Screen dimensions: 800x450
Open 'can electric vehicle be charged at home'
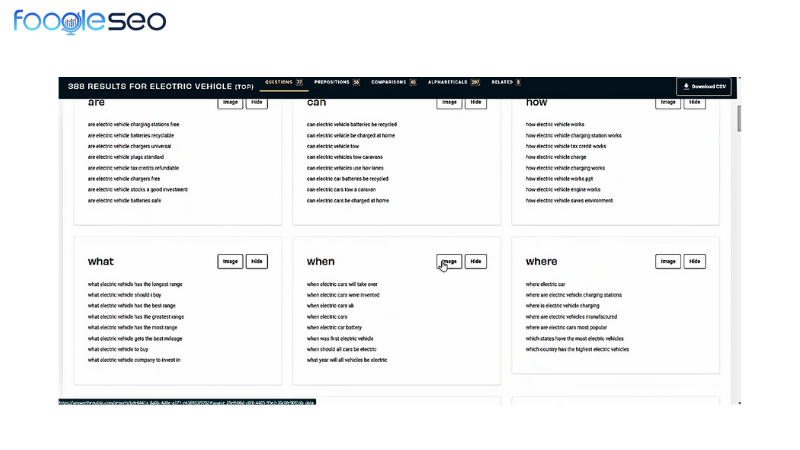coord(350,135)
